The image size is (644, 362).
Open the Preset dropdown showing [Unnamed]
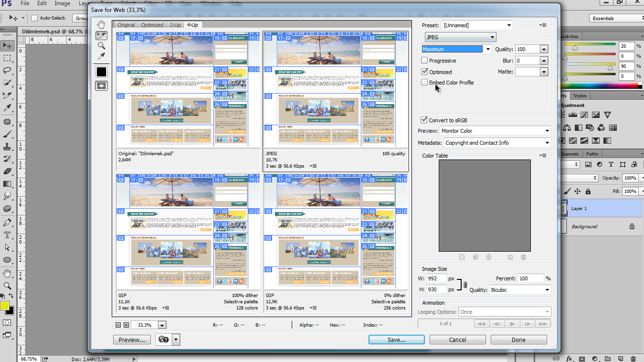pyautogui.click(x=477, y=25)
